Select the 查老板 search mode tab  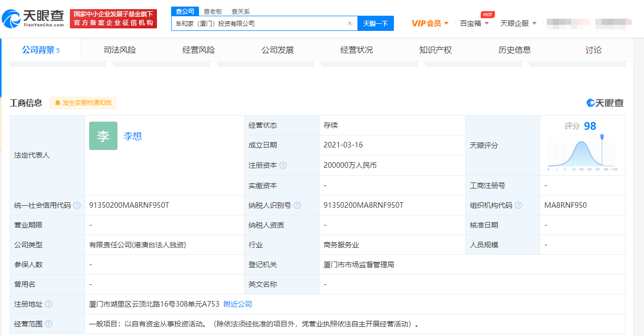coord(213,11)
